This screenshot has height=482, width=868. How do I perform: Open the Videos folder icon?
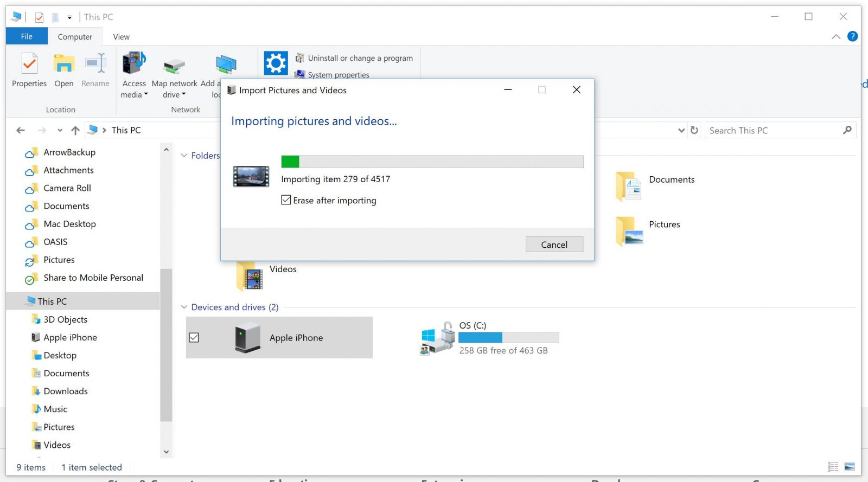tap(250, 276)
